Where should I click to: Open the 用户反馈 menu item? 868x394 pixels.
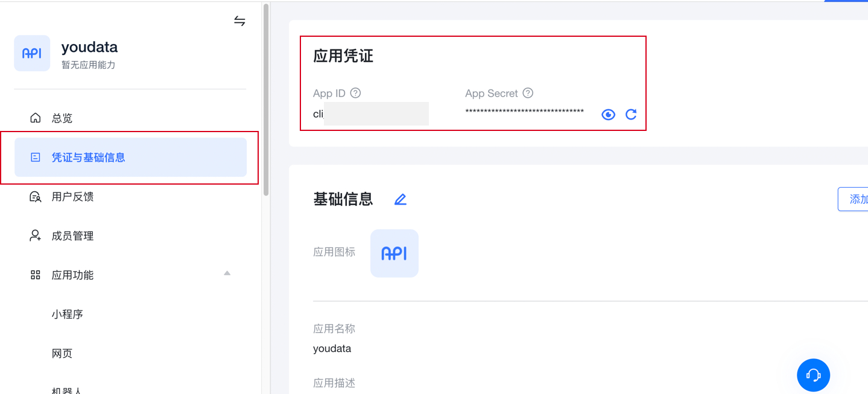72,197
